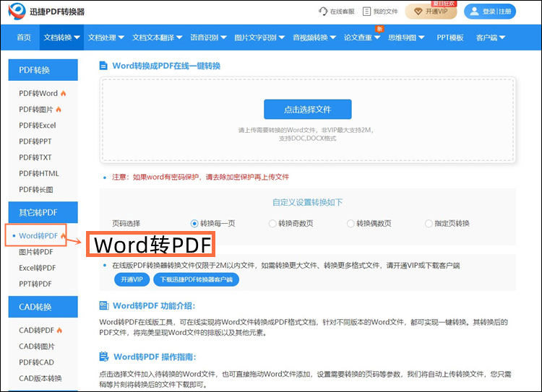Viewport: 542px width, 392px height.
Task: Select the 转换每一页 radio option
Action: (194, 224)
